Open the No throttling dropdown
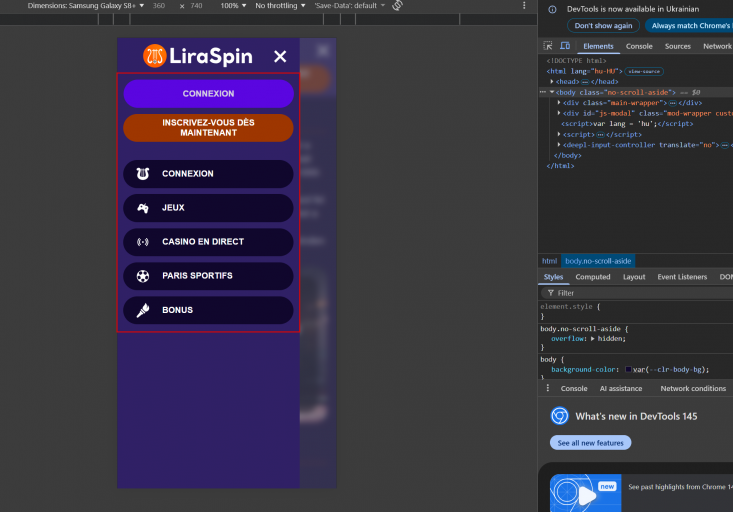Viewport: 733px width, 512px height. 280,6
